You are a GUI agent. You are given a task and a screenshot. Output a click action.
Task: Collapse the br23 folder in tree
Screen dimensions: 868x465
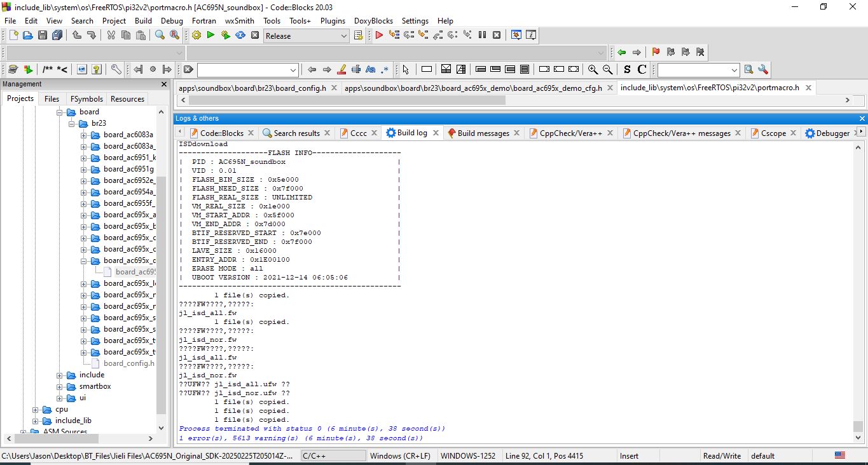pos(71,123)
